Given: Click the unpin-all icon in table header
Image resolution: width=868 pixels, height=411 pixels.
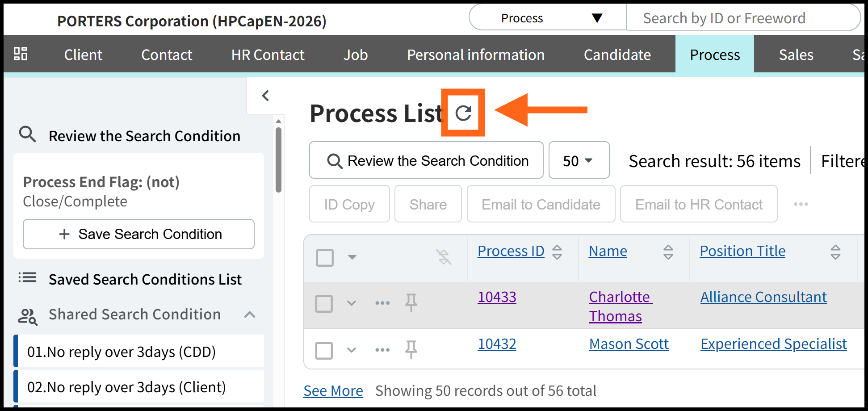Looking at the screenshot, I should pyautogui.click(x=444, y=257).
